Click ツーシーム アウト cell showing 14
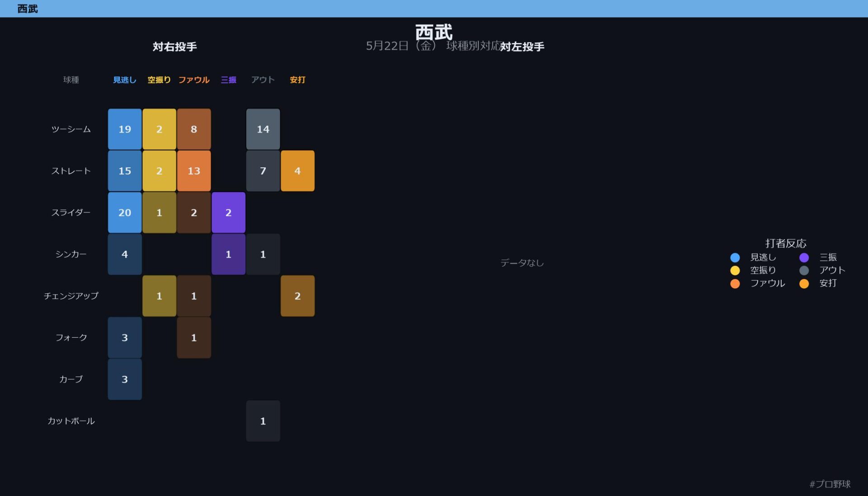The width and height of the screenshot is (868, 496). (263, 129)
